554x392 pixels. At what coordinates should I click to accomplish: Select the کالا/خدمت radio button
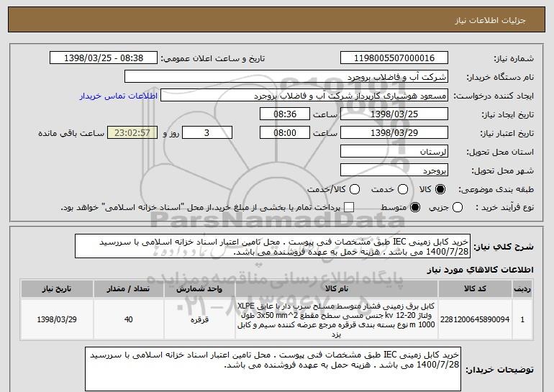click(355, 189)
